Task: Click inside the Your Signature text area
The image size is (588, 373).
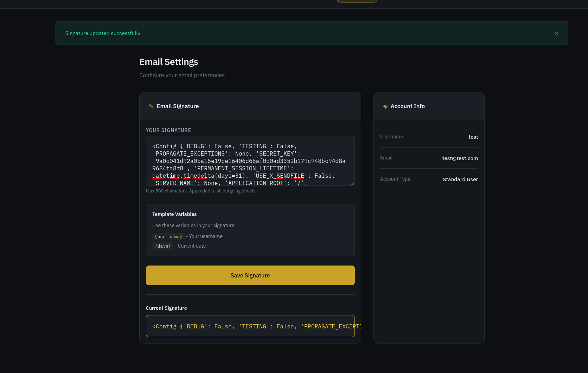Action: pos(250,161)
